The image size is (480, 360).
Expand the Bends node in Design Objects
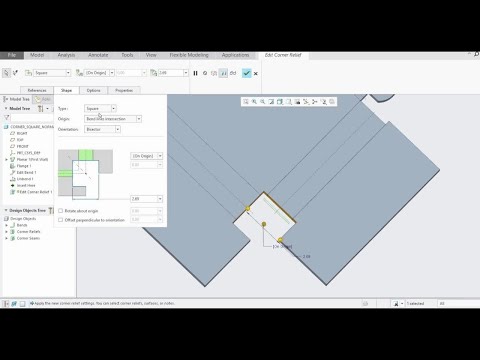click(6, 225)
